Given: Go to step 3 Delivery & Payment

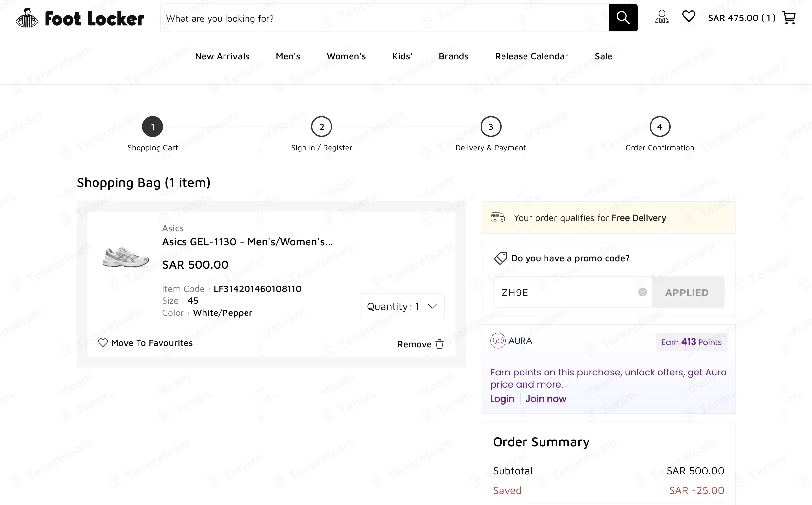Looking at the screenshot, I should pos(490,127).
